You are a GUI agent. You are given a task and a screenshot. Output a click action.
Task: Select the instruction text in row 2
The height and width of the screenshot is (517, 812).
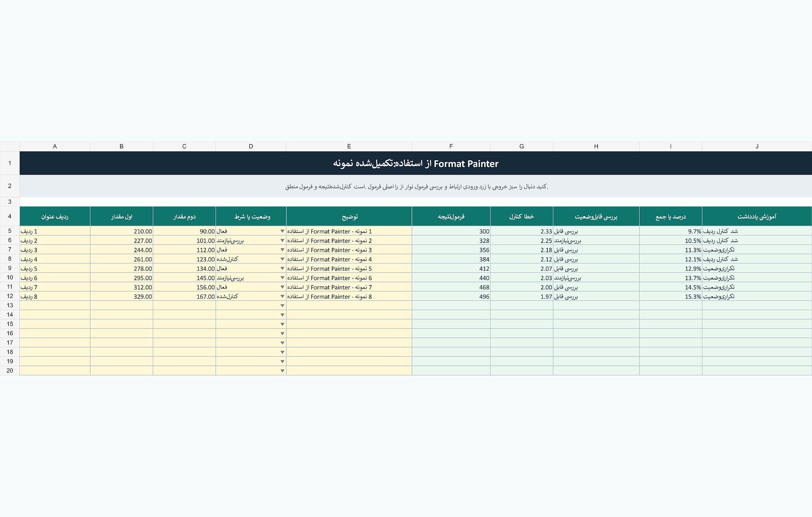[x=416, y=186]
